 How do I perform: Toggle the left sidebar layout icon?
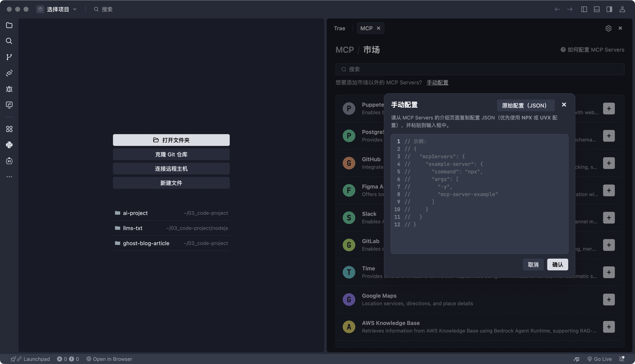tap(584, 9)
